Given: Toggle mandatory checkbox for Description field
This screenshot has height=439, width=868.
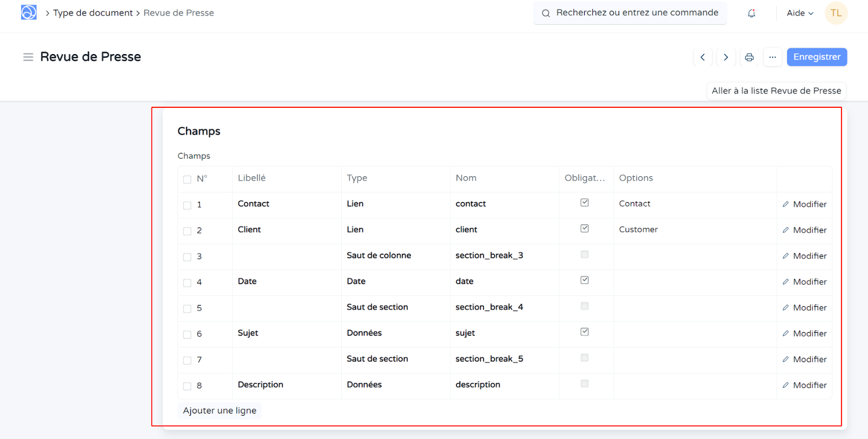Looking at the screenshot, I should [584, 384].
